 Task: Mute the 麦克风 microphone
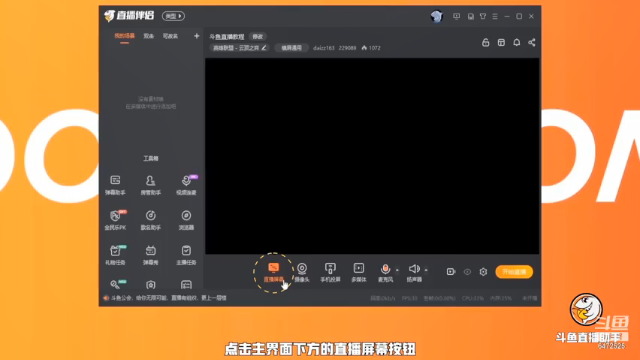click(385, 272)
